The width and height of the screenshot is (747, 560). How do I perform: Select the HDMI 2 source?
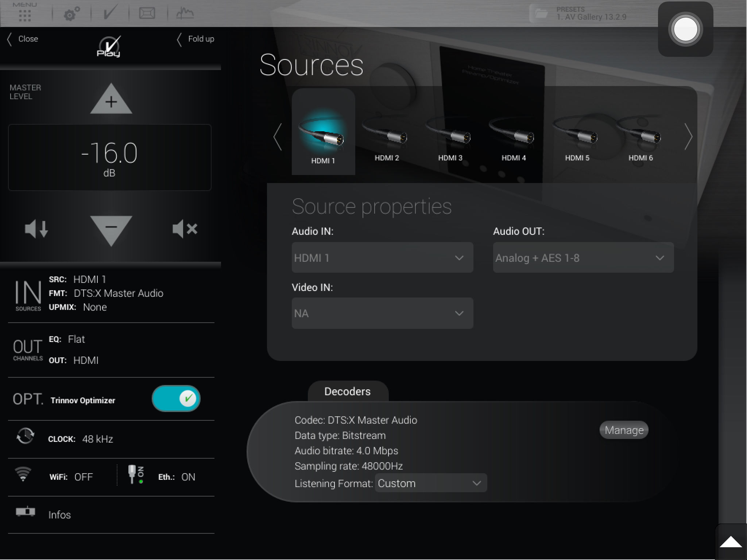tap(387, 139)
